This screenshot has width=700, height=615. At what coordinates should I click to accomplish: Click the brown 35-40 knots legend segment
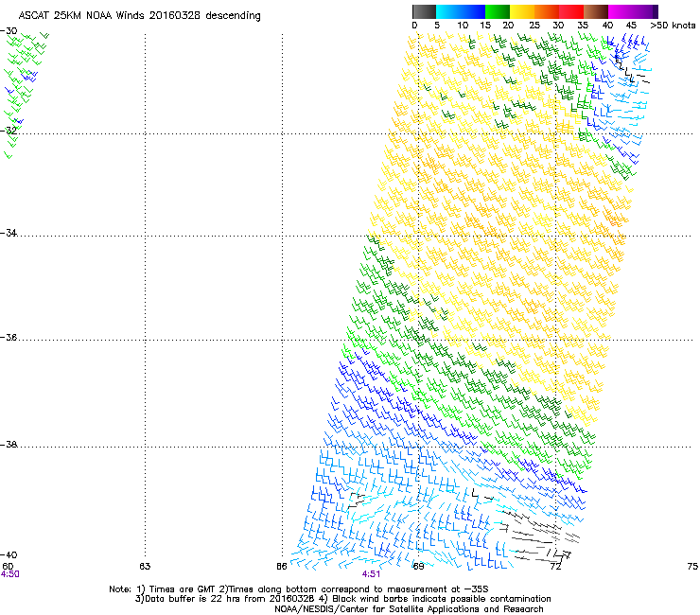596,11
